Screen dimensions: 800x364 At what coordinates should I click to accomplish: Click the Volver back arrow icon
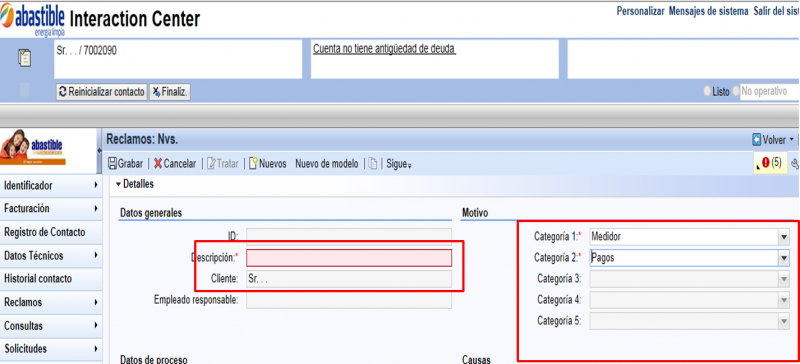[757, 139]
